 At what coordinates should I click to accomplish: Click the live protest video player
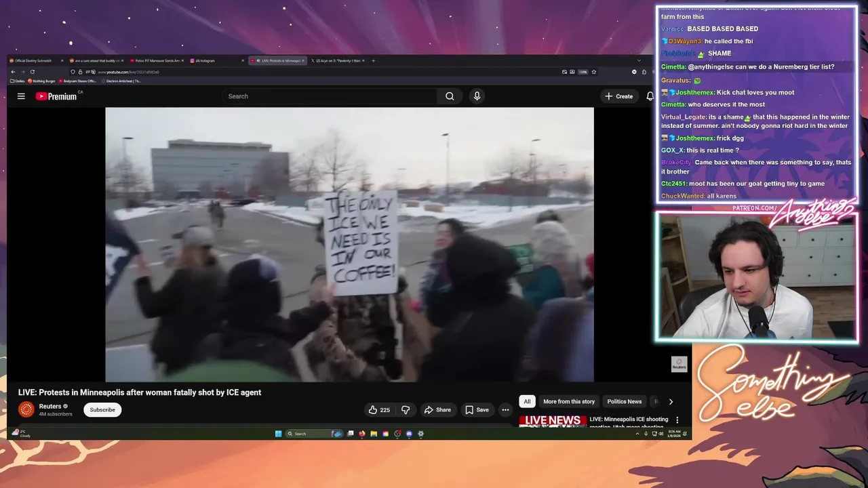[349, 245]
